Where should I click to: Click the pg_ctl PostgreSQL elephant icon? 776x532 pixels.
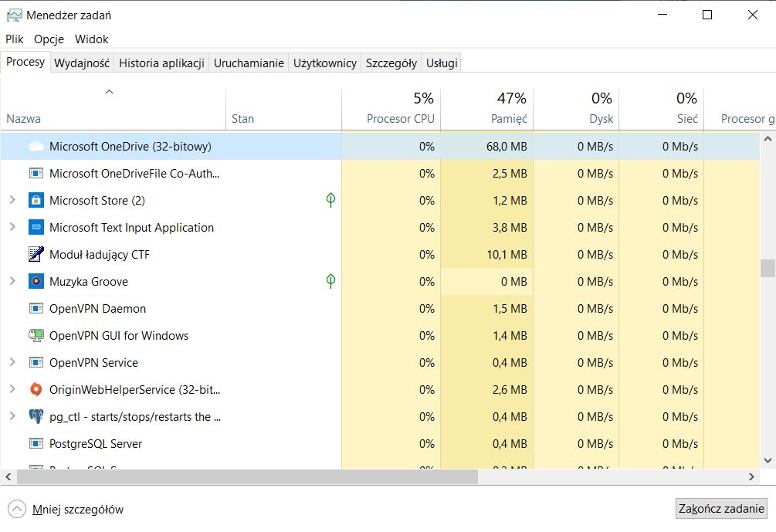(36, 416)
